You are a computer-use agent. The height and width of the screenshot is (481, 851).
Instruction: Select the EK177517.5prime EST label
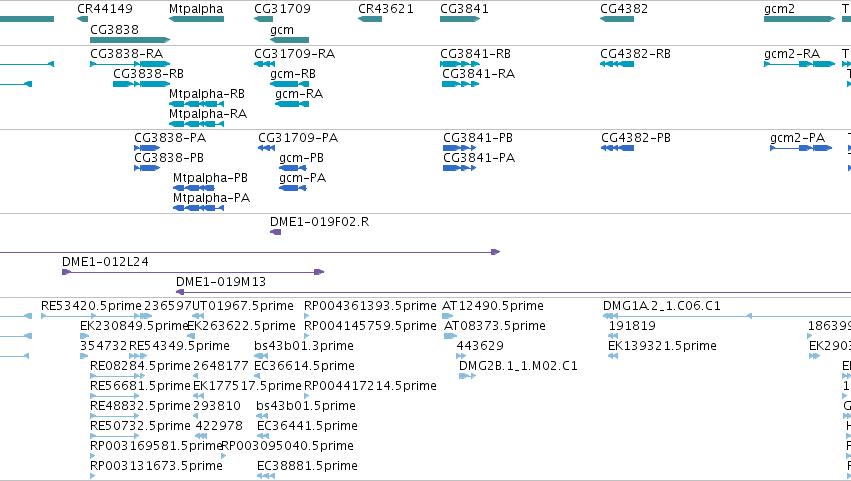247,387
